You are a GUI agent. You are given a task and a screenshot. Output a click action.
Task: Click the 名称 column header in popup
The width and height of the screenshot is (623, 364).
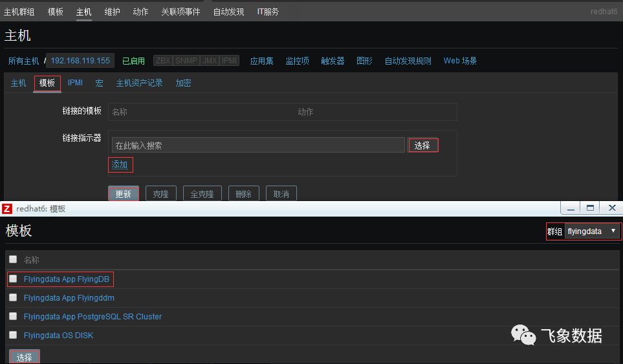coord(32,260)
